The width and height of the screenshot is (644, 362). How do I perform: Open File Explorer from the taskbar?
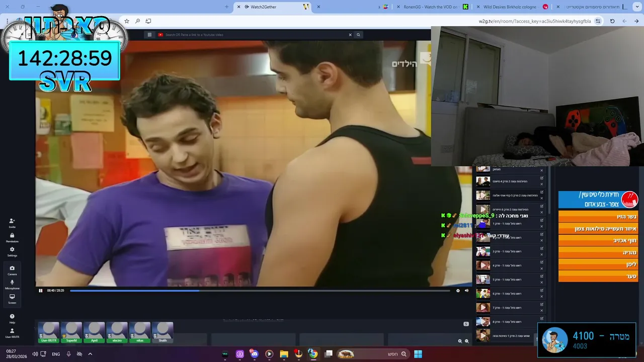pos(284,354)
